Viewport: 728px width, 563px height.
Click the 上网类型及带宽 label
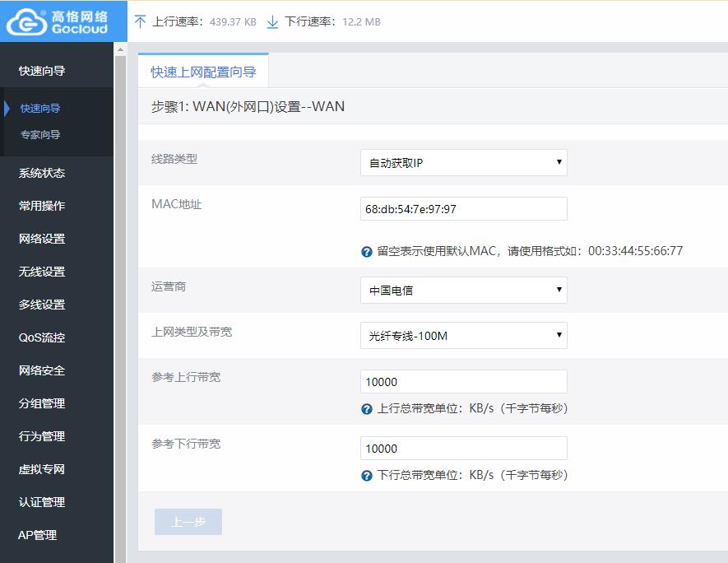click(x=192, y=332)
